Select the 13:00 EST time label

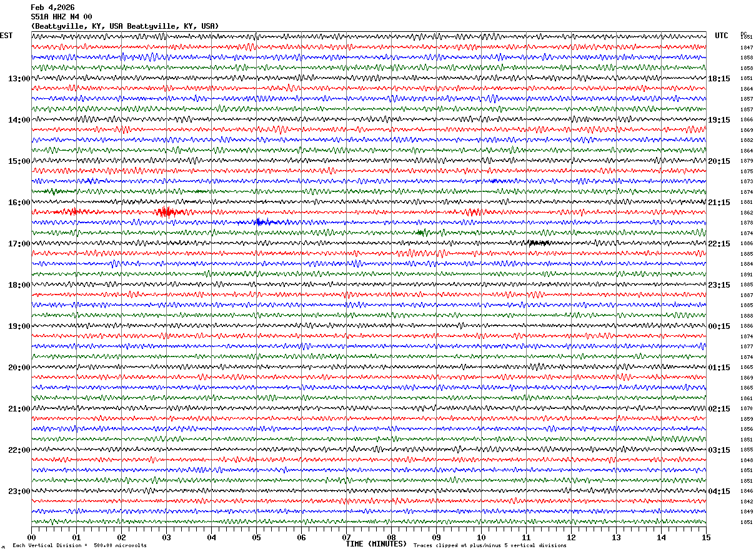(x=19, y=79)
